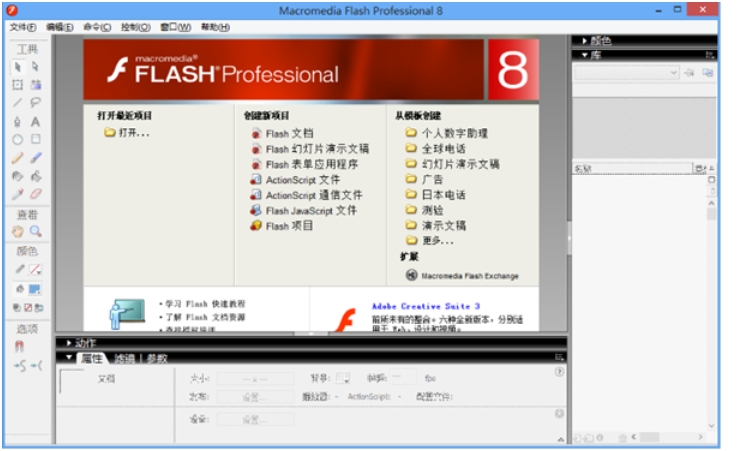Select the Pen tool

tap(18, 122)
